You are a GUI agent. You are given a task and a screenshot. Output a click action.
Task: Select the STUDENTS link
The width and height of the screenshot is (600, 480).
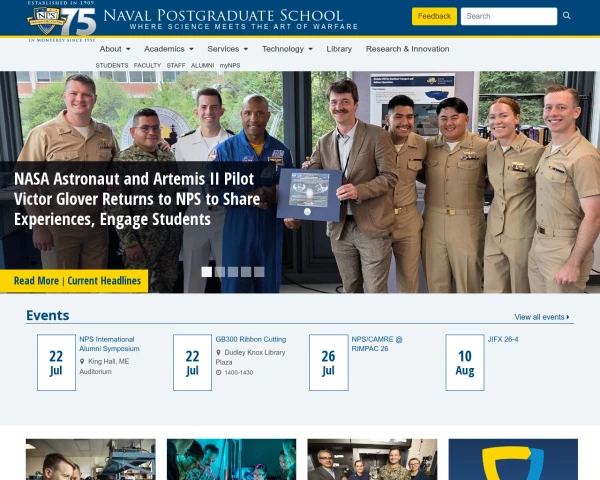[x=112, y=65]
